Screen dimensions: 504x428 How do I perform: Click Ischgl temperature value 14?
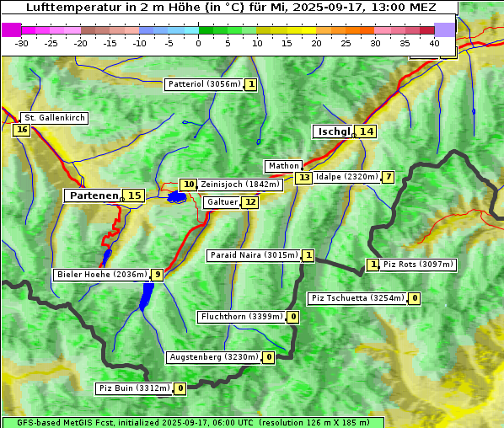[366, 131]
